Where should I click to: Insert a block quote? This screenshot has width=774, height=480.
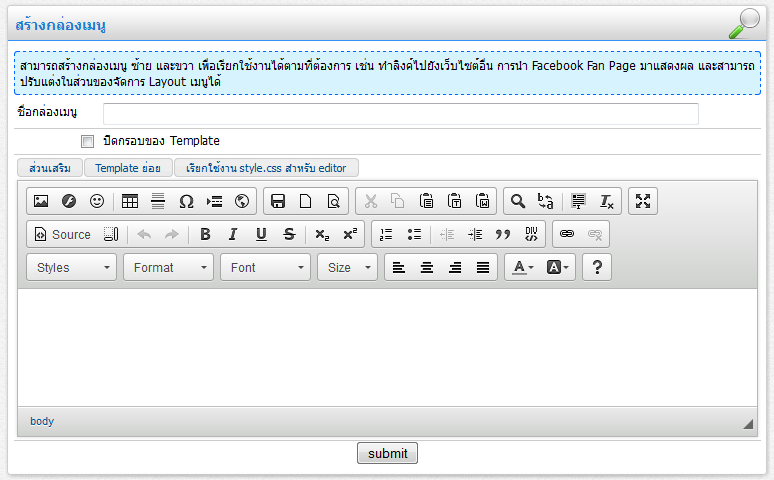click(503, 234)
